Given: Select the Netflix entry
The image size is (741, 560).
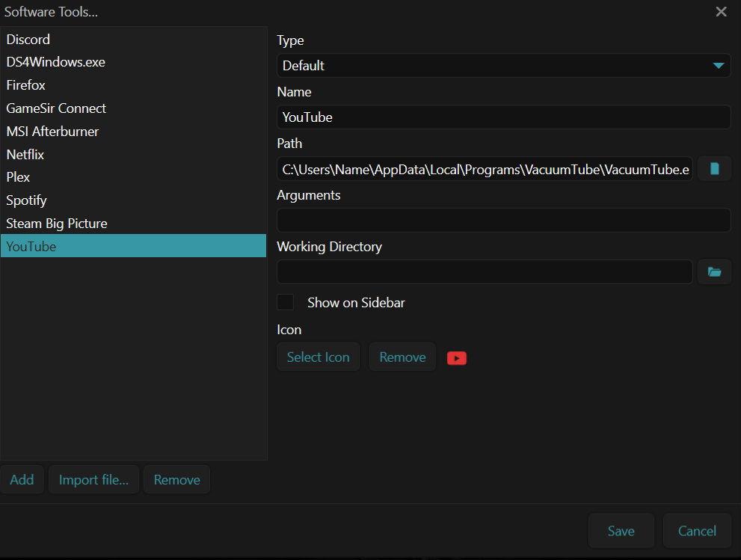Looking at the screenshot, I should (133, 155).
